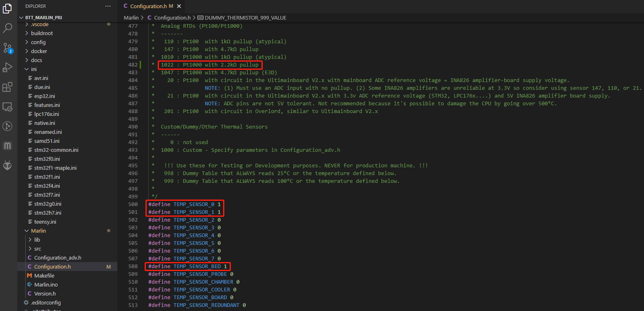Open the PlatformIO alien icon
Screen dimensions: 644x311
tap(7, 165)
